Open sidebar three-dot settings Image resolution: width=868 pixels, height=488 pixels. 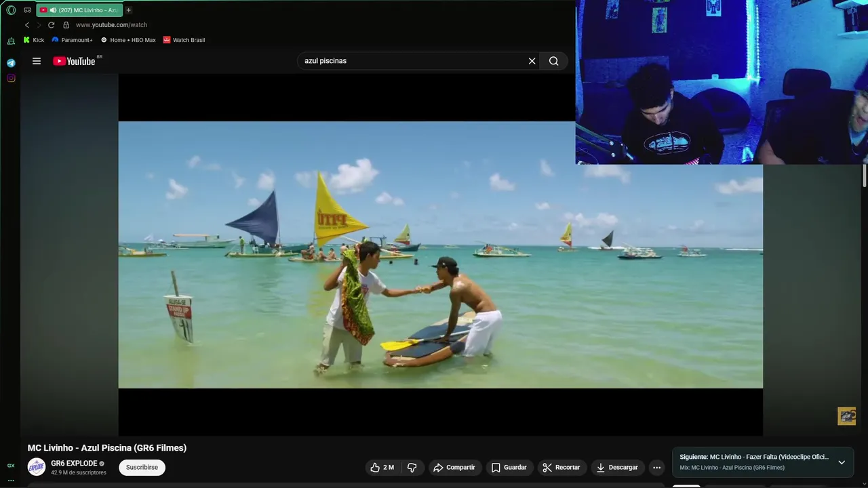coord(11,480)
